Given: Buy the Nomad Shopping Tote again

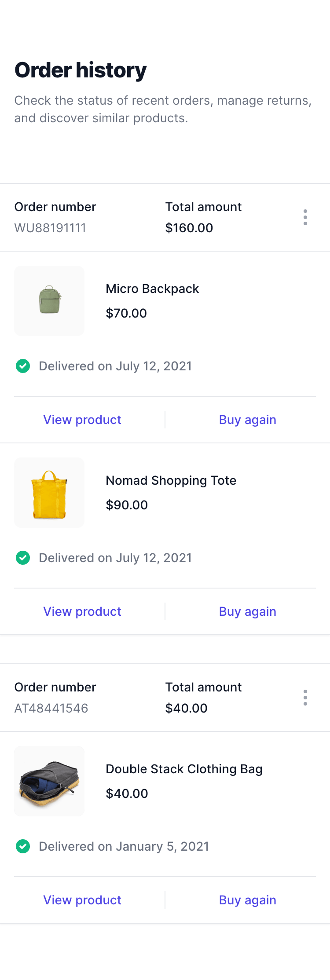Looking at the screenshot, I should pyautogui.click(x=248, y=611).
